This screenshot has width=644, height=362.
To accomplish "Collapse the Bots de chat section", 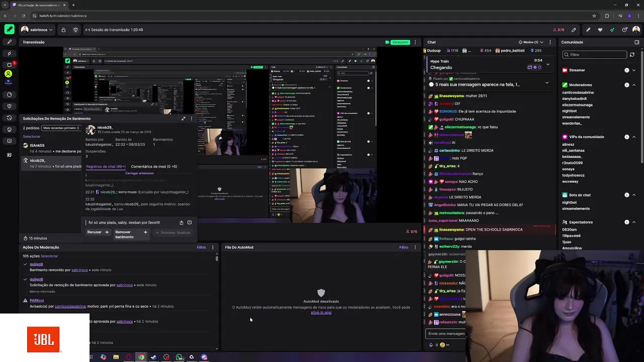I will click(x=634, y=195).
